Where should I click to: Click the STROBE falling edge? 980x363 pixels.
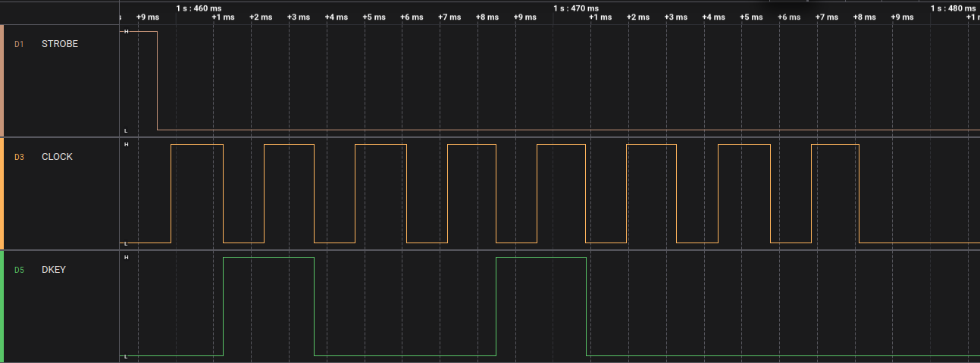point(157,80)
